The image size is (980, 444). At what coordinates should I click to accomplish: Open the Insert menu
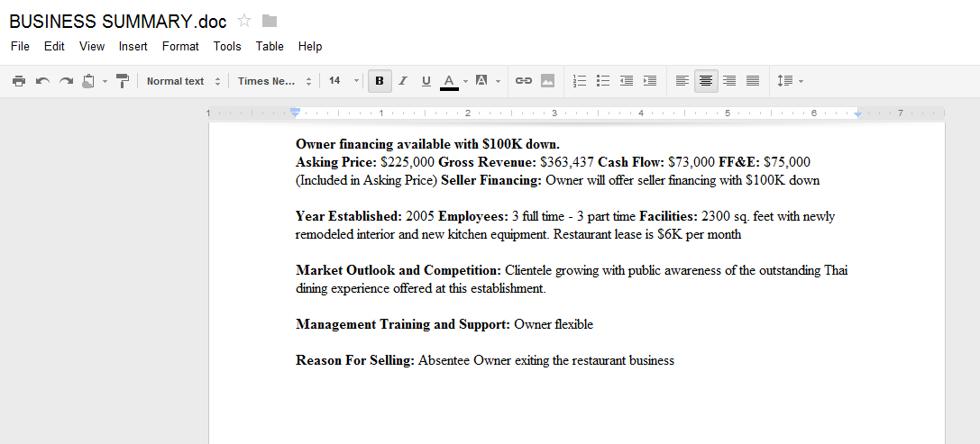click(133, 46)
